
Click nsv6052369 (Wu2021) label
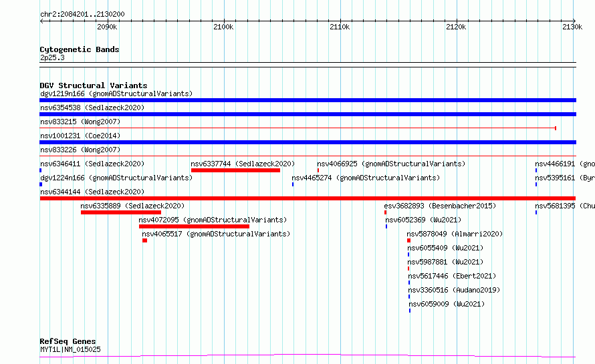[423, 220]
